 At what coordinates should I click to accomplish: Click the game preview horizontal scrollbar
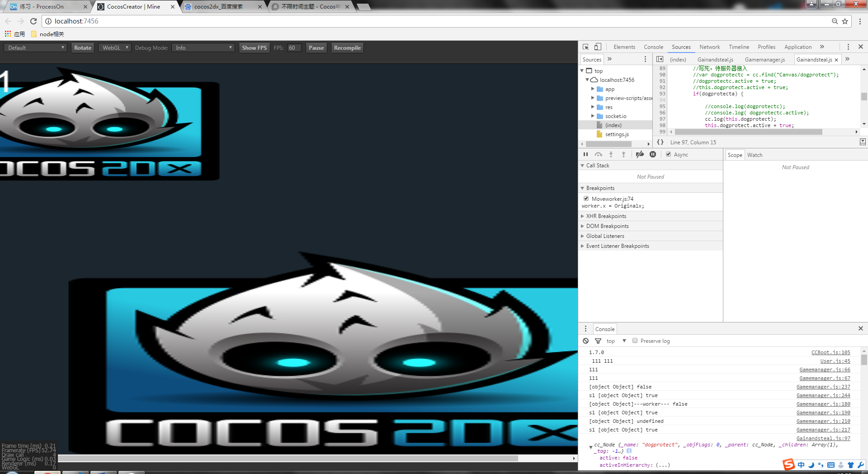click(288, 458)
